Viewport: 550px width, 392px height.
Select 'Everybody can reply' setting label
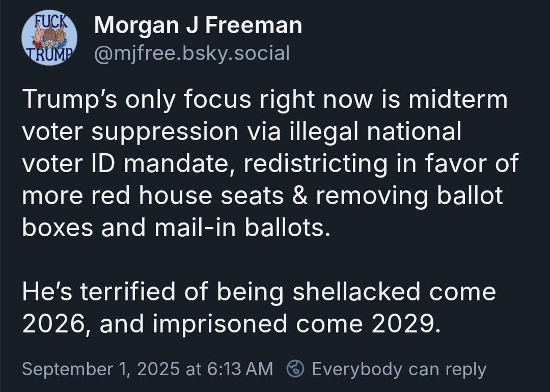click(x=399, y=369)
